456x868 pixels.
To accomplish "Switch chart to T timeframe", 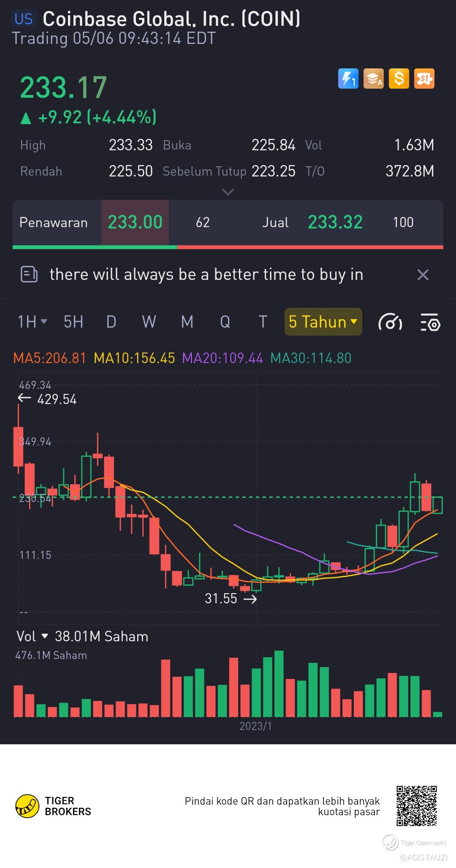I will 263,322.
